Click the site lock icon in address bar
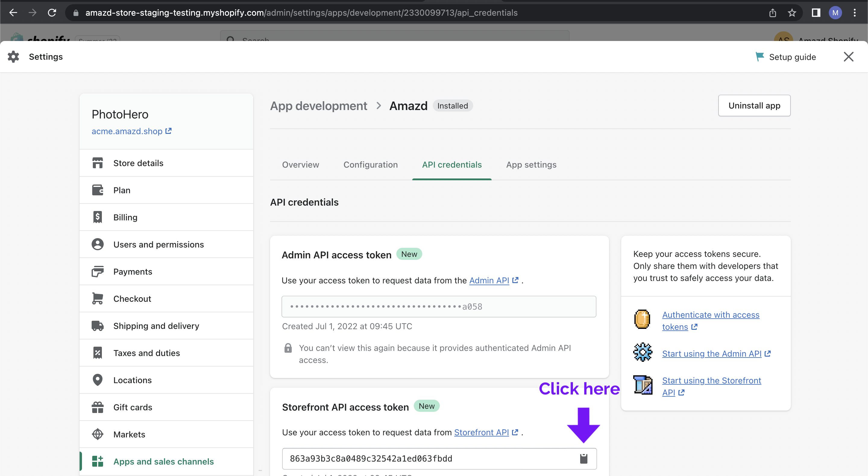This screenshot has width=868, height=476. click(76, 13)
